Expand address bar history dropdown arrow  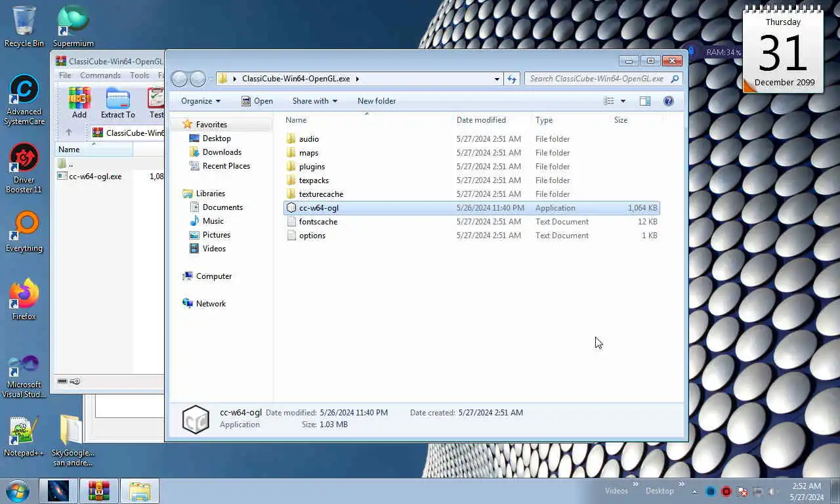[x=497, y=79]
